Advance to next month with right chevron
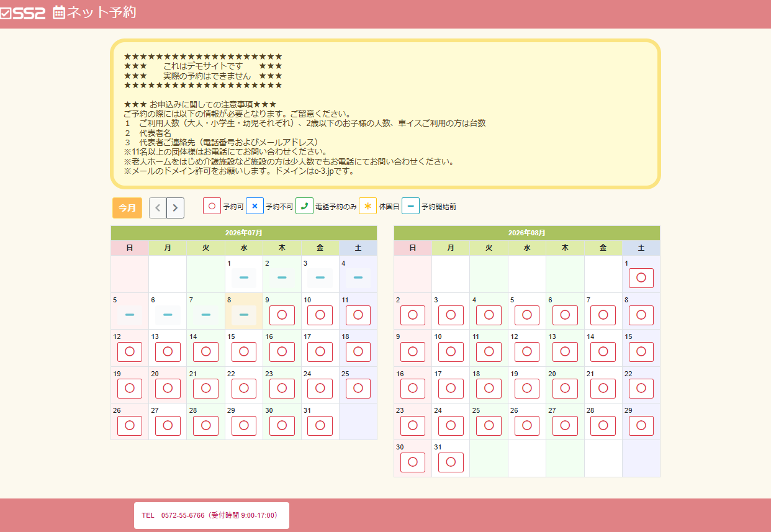This screenshot has width=771, height=532. pyautogui.click(x=176, y=208)
